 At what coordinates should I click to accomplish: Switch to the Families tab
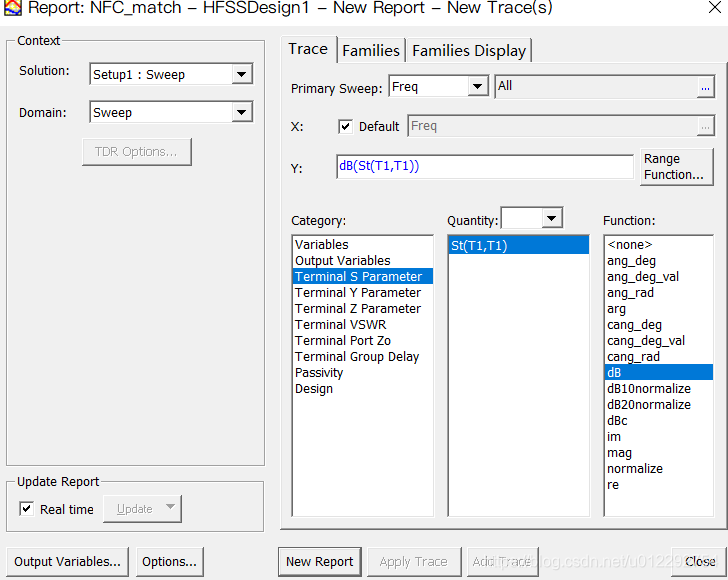pos(371,50)
